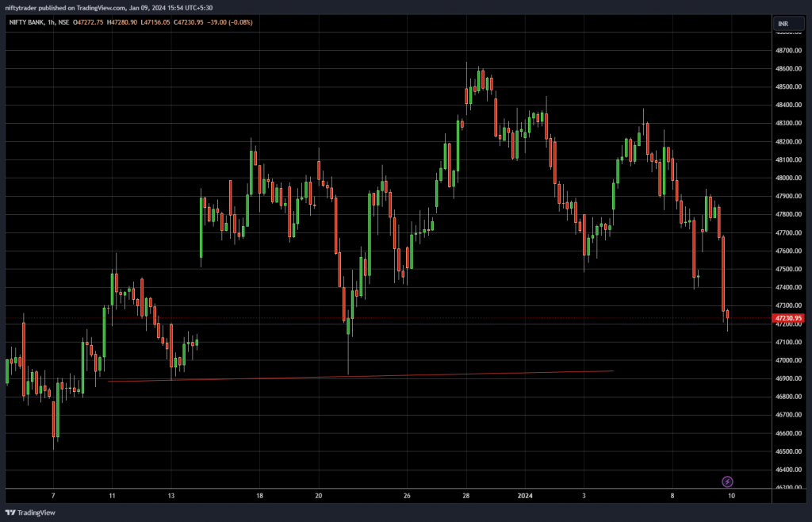The image size is (812, 522).
Task: Click the 48100.00 price axis label
Action: tap(788, 160)
